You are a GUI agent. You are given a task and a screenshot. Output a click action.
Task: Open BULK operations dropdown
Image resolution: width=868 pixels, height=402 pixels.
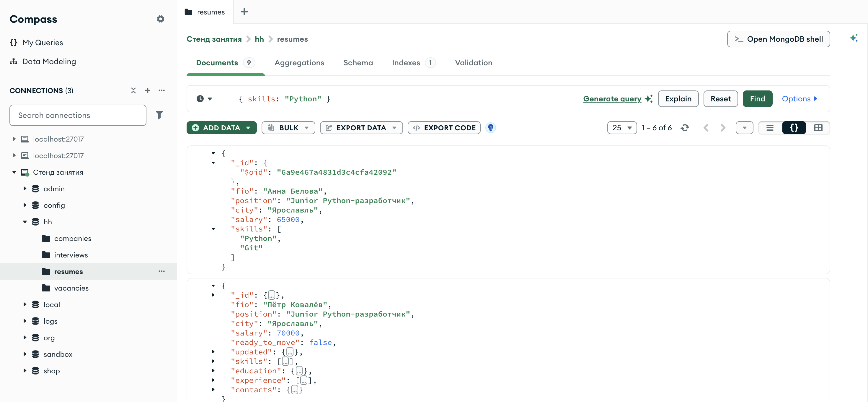[x=288, y=128]
